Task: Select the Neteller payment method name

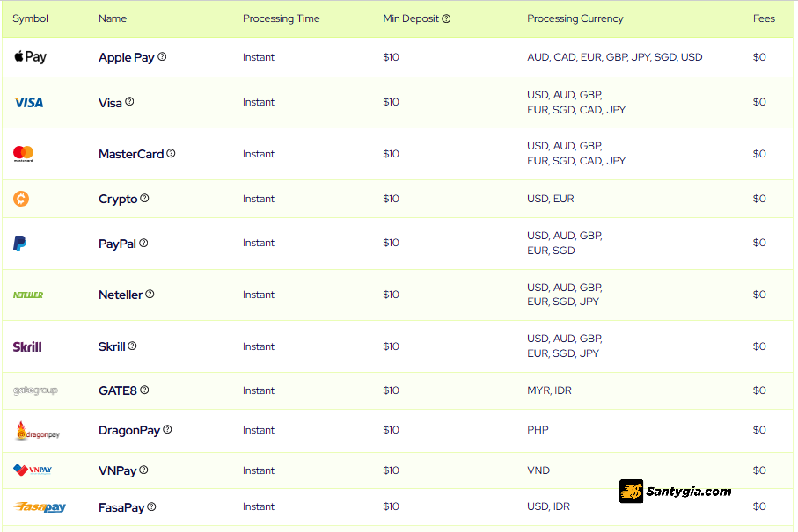Action: coord(121,295)
